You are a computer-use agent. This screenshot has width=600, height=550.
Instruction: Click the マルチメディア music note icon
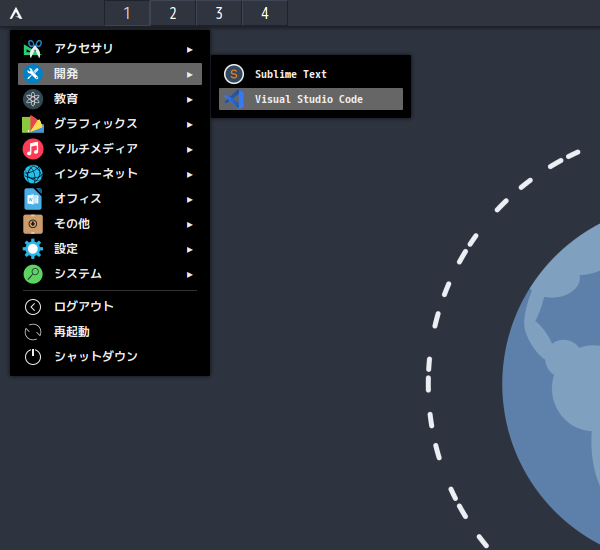click(x=33, y=149)
